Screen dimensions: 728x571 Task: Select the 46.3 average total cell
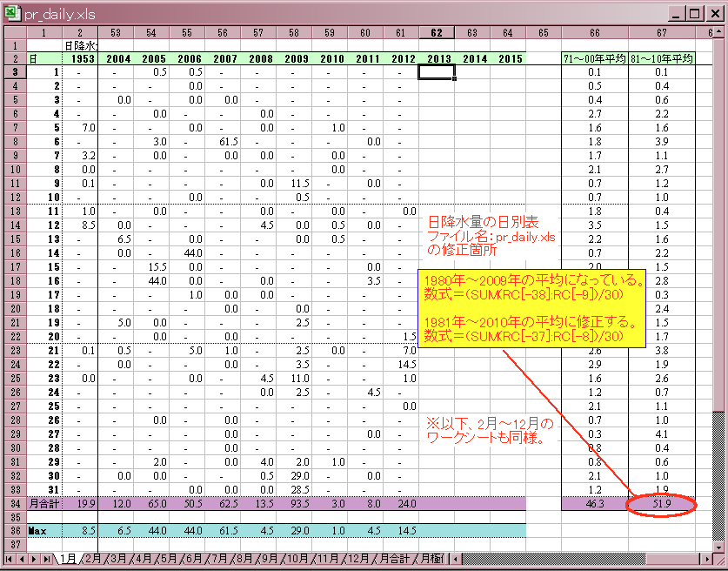[x=595, y=504]
